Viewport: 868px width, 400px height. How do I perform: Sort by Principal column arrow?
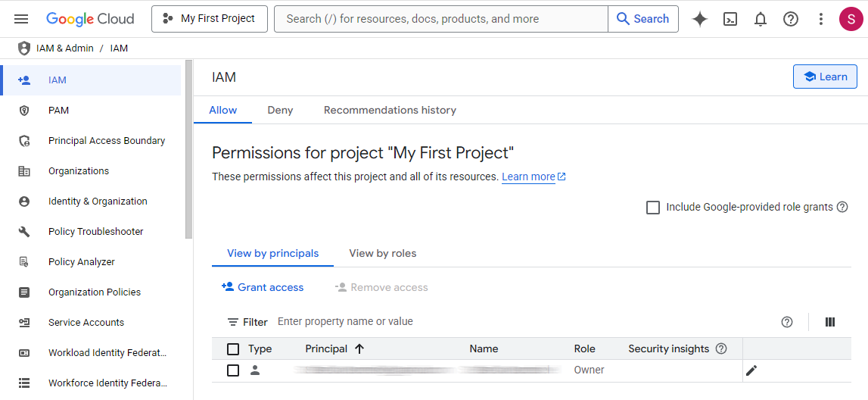point(359,349)
